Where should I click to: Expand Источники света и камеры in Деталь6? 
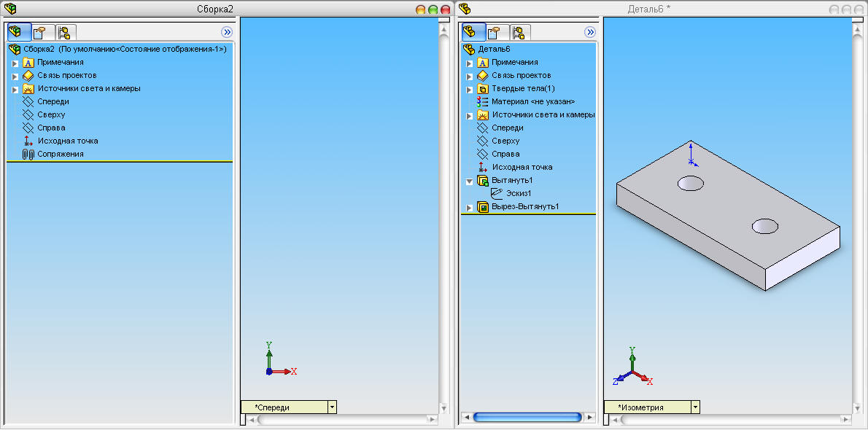click(x=470, y=116)
